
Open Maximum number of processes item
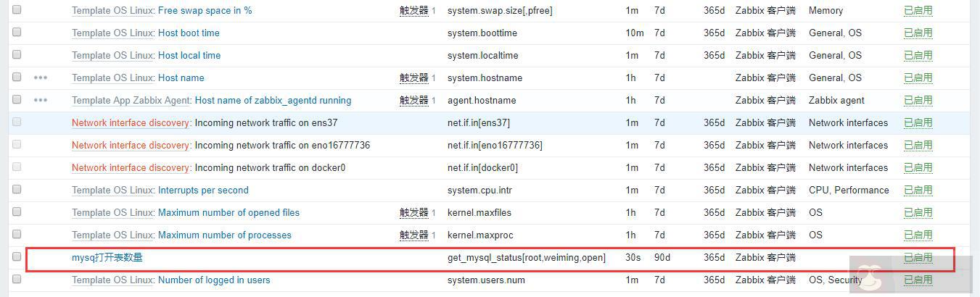(225, 235)
